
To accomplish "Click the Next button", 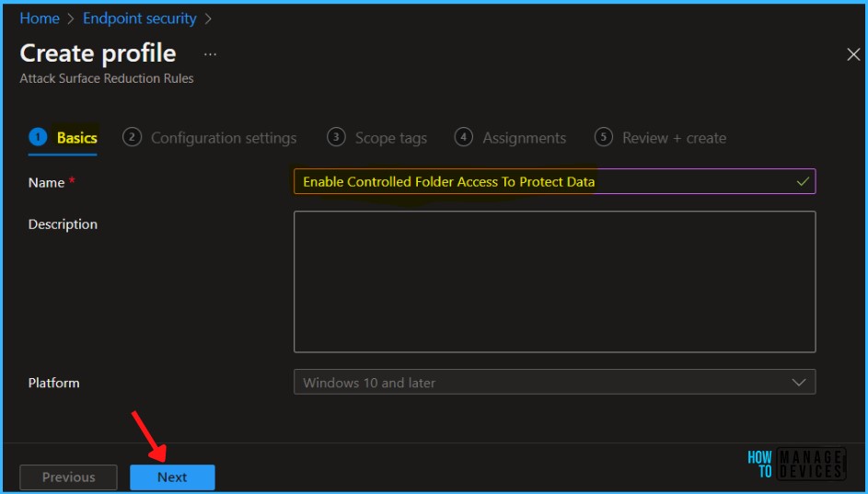I will click(x=172, y=477).
